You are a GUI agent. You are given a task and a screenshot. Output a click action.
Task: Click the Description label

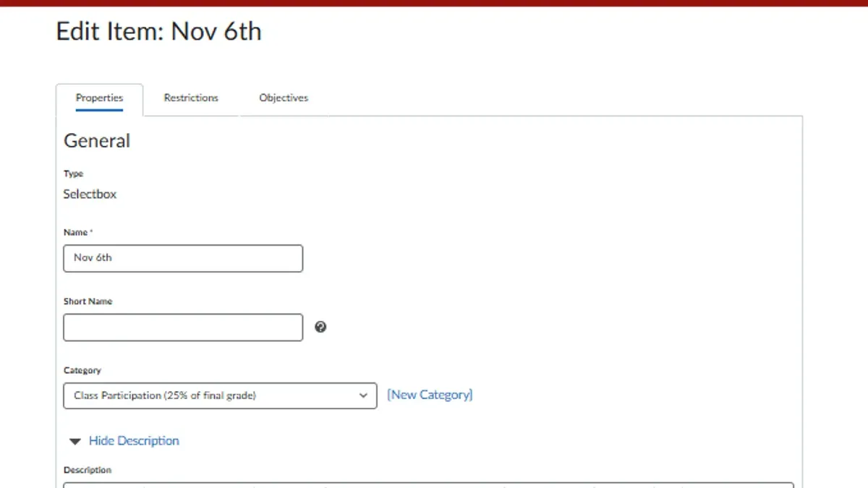(x=88, y=470)
